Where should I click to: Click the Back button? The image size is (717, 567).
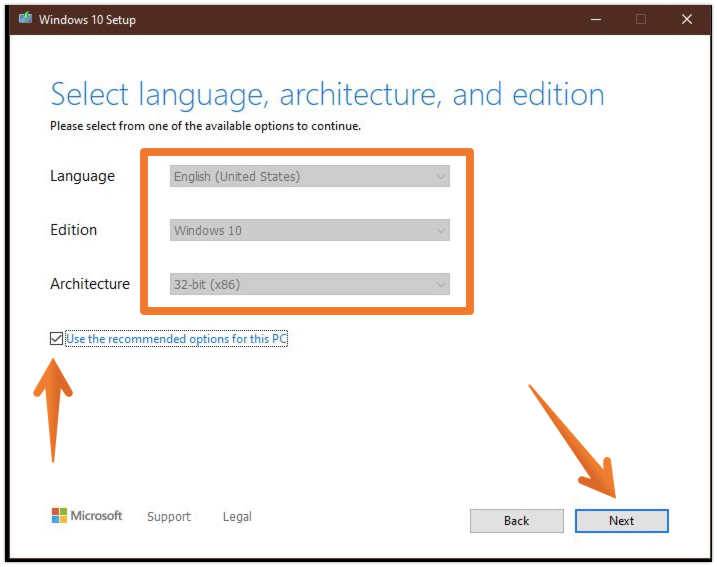[517, 521]
